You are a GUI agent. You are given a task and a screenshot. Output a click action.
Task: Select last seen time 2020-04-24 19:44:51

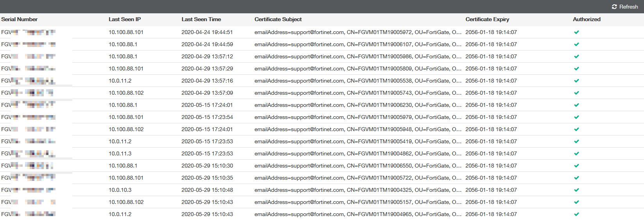207,32
